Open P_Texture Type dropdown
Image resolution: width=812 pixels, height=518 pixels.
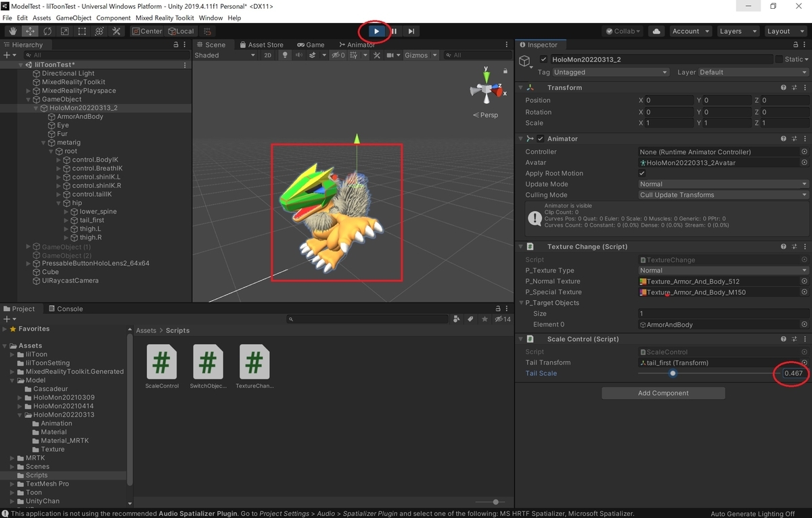(723, 270)
